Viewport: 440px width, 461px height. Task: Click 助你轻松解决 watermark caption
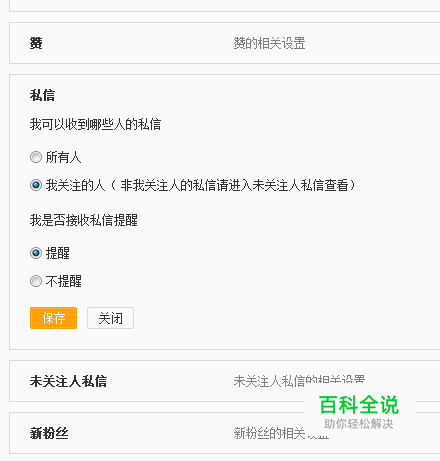click(x=359, y=424)
